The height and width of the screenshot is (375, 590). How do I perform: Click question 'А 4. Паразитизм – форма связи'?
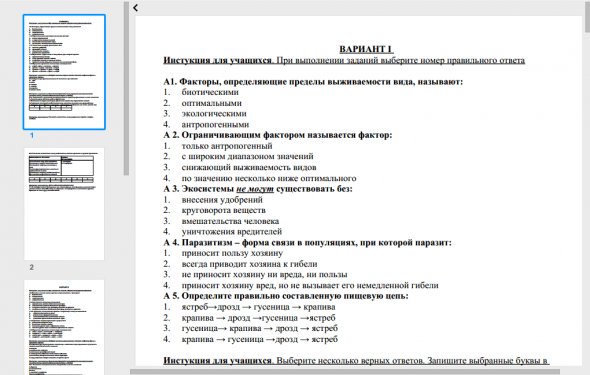307,243
